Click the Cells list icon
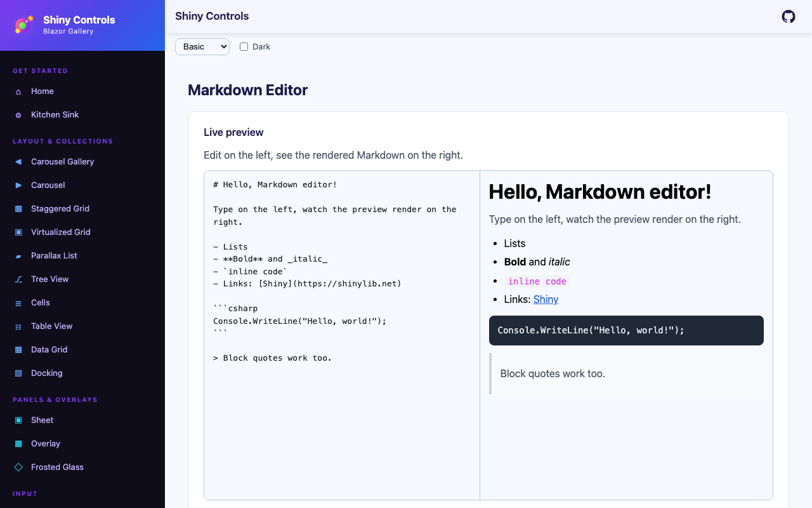Screen dimensions: 812x508 [18, 303]
